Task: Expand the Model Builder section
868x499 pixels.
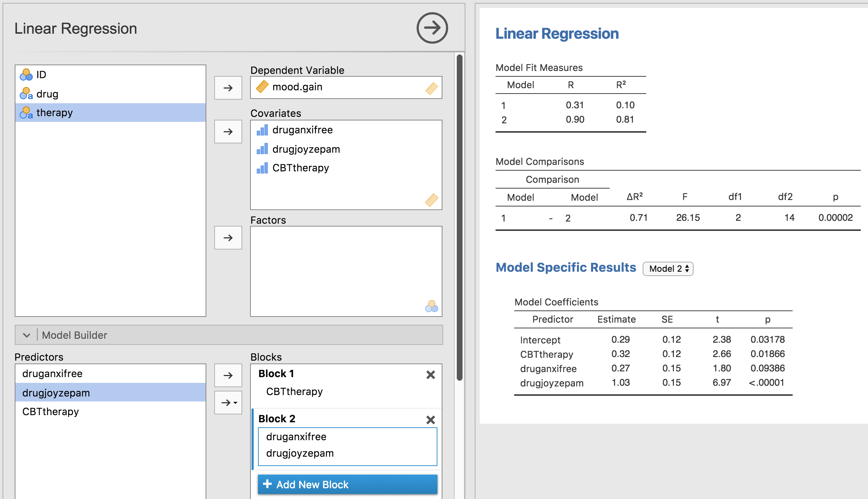Action: coord(26,335)
